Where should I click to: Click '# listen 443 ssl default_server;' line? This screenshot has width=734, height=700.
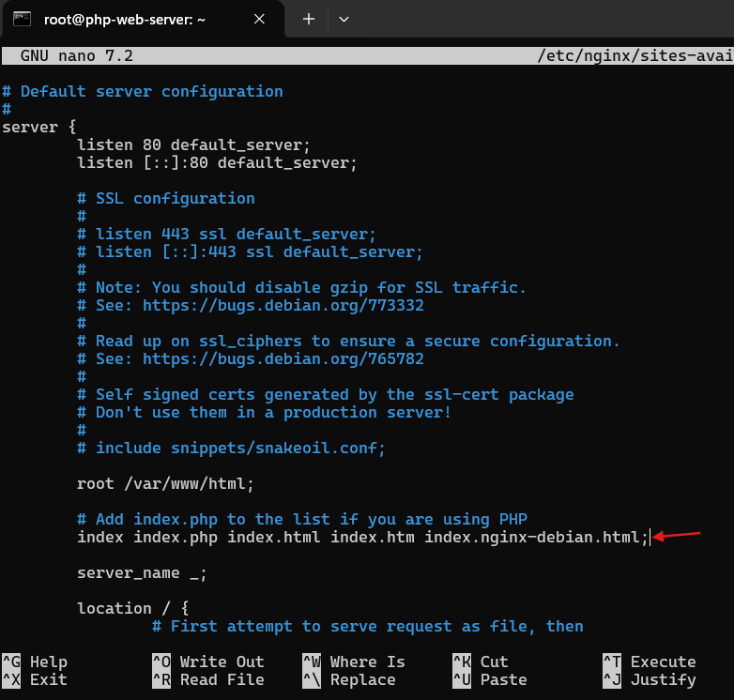pos(226,234)
